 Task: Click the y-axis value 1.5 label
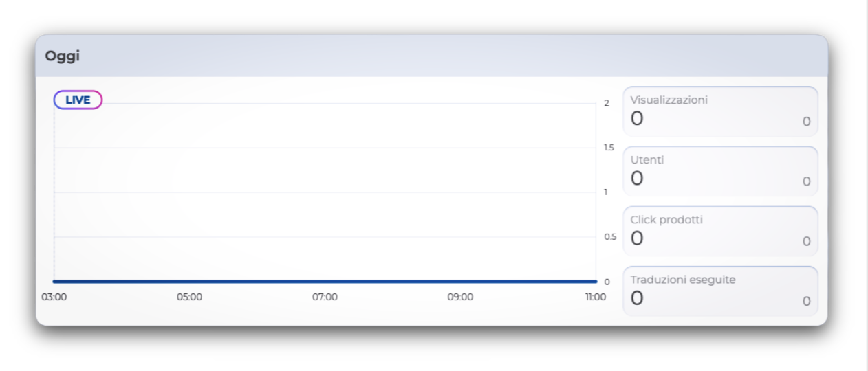(609, 148)
